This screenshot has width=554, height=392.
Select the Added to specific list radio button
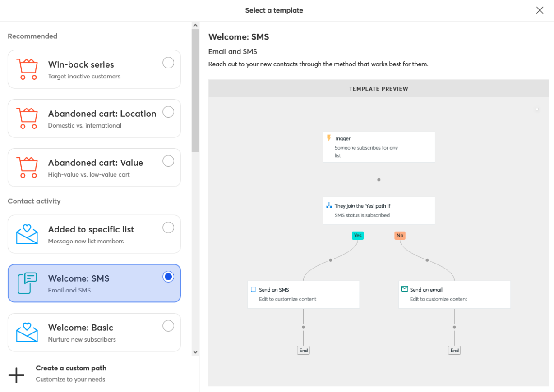tap(168, 228)
